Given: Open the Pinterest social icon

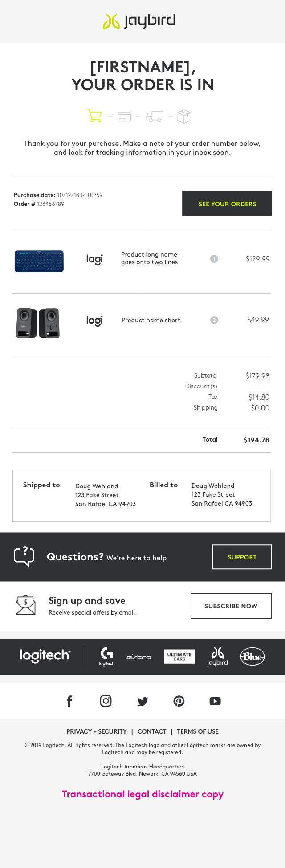Looking at the screenshot, I should (x=179, y=701).
